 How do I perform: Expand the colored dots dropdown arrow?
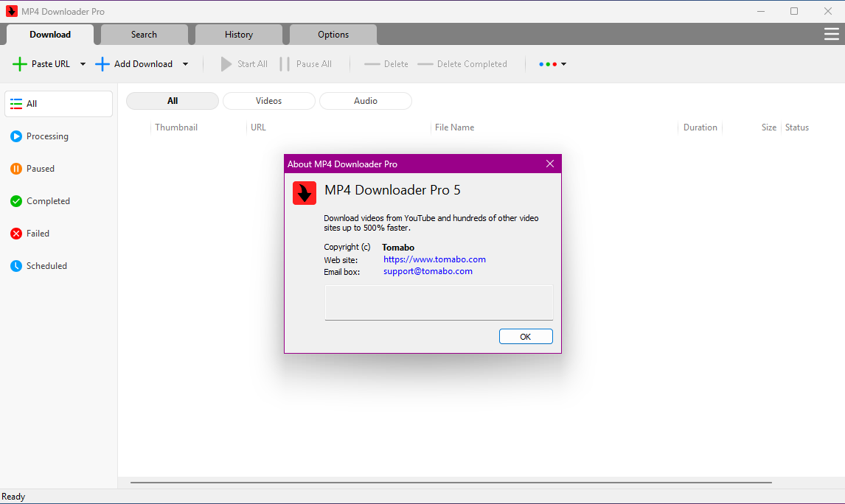click(x=563, y=64)
